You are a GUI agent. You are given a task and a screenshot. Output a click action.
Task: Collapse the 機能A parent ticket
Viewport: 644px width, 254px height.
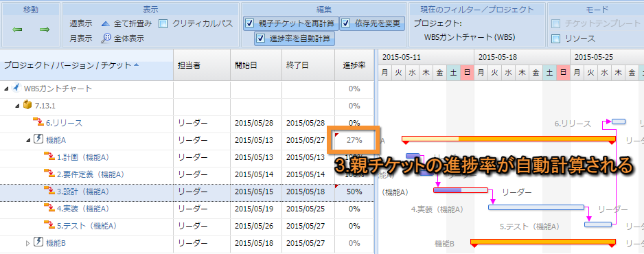(28, 140)
